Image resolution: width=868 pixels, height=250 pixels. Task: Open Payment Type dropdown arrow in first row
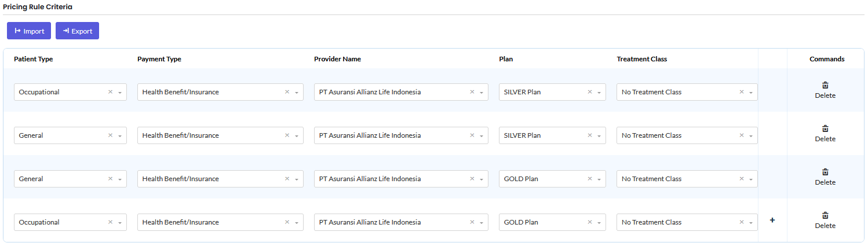coord(297,93)
